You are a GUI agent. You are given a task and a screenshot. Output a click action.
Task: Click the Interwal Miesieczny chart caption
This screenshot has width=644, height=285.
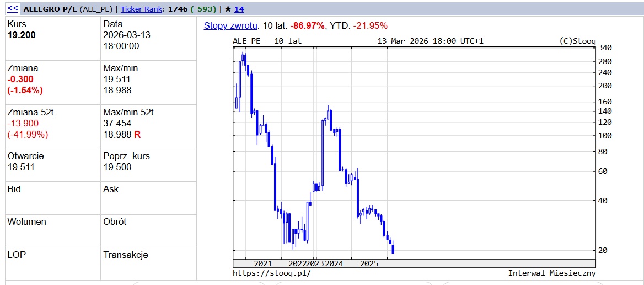click(551, 273)
